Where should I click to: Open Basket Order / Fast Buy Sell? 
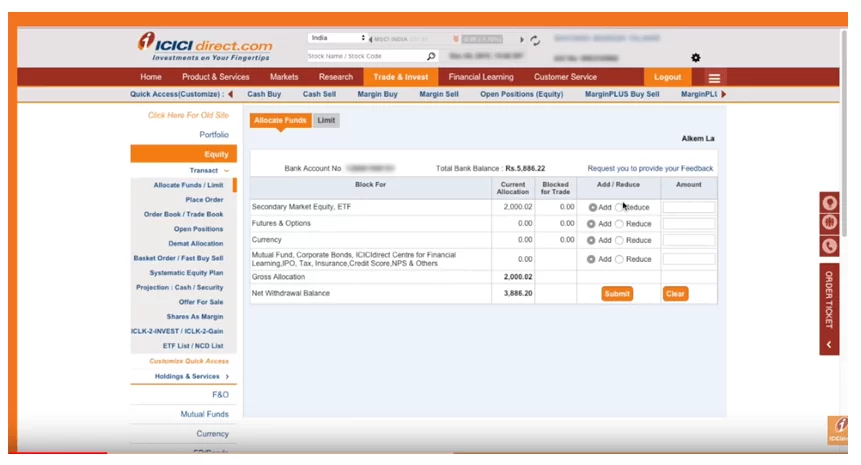178,258
